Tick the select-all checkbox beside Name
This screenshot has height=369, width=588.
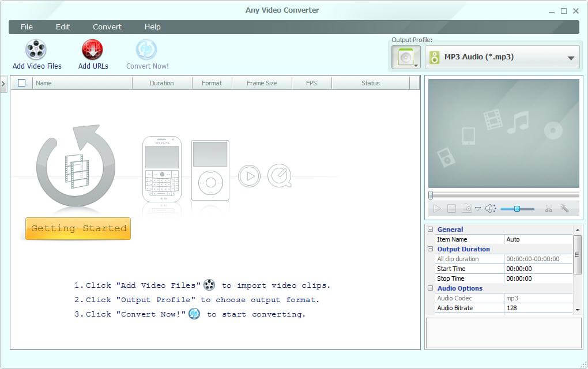coord(22,83)
